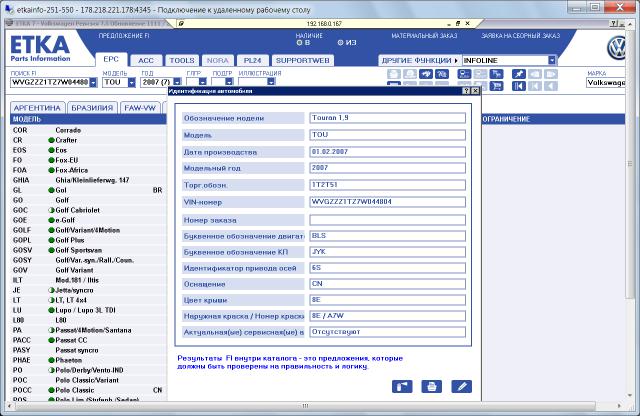Switch to the PL24 tab

pyautogui.click(x=252, y=60)
